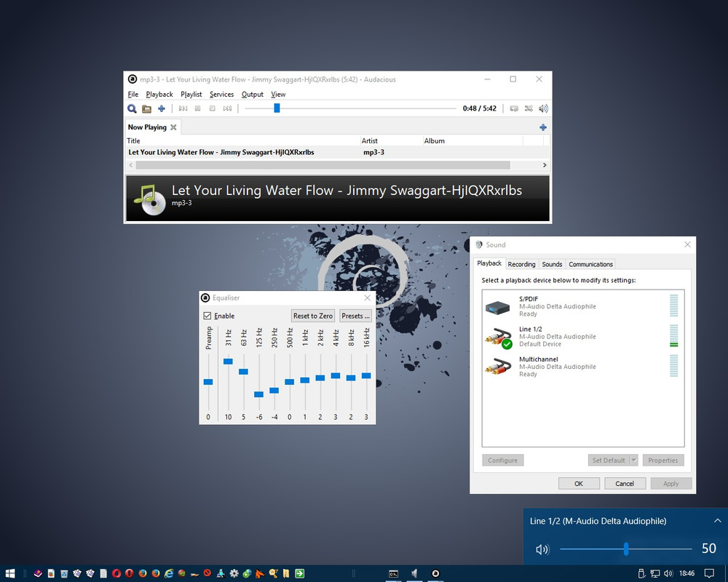This screenshot has height=582, width=728.
Task: Click the Audacious volume speaker icon
Action: [543, 108]
